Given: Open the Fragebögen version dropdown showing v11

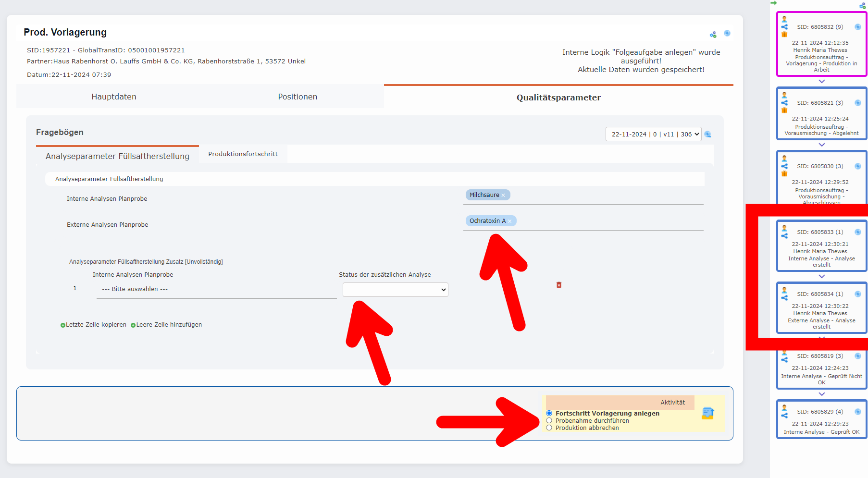Looking at the screenshot, I should 653,134.
